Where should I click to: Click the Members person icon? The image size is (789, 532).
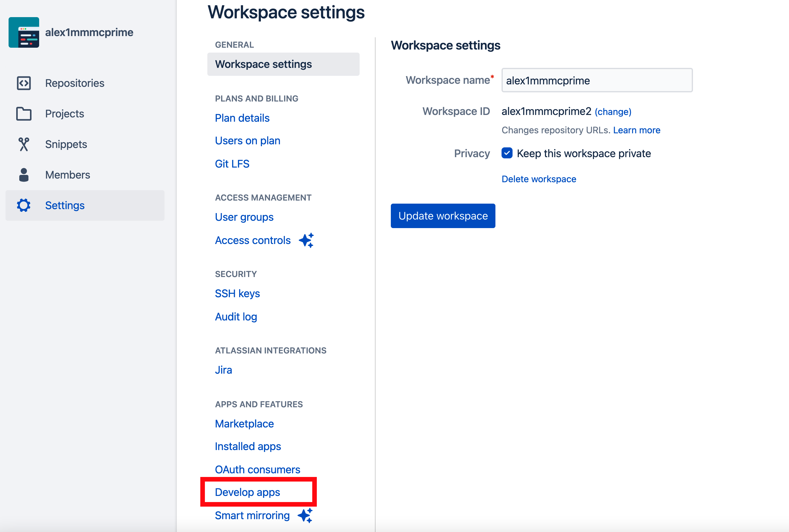[x=24, y=175]
